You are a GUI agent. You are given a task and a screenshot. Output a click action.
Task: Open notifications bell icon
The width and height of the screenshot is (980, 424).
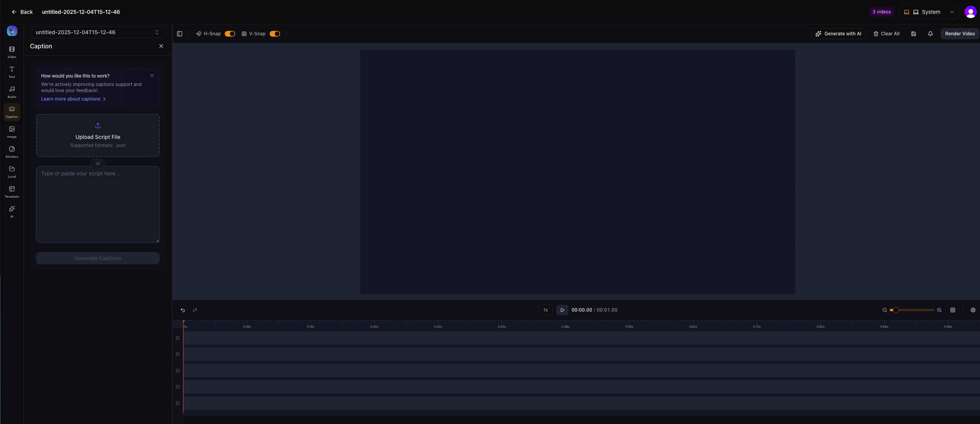tap(930, 34)
